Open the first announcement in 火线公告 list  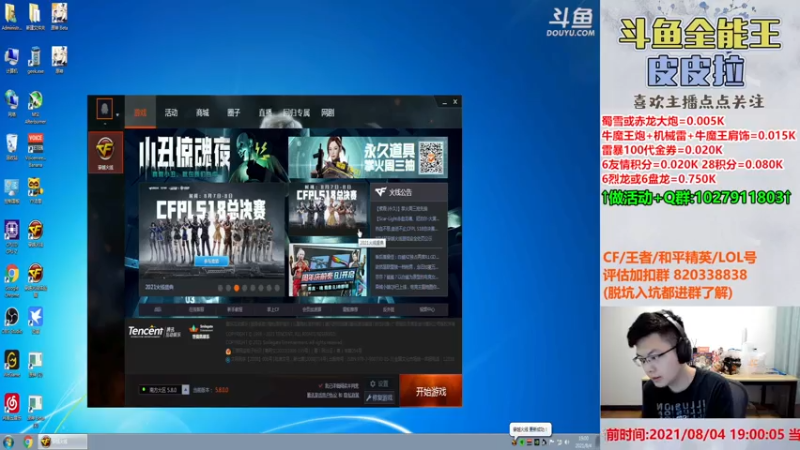402,208
